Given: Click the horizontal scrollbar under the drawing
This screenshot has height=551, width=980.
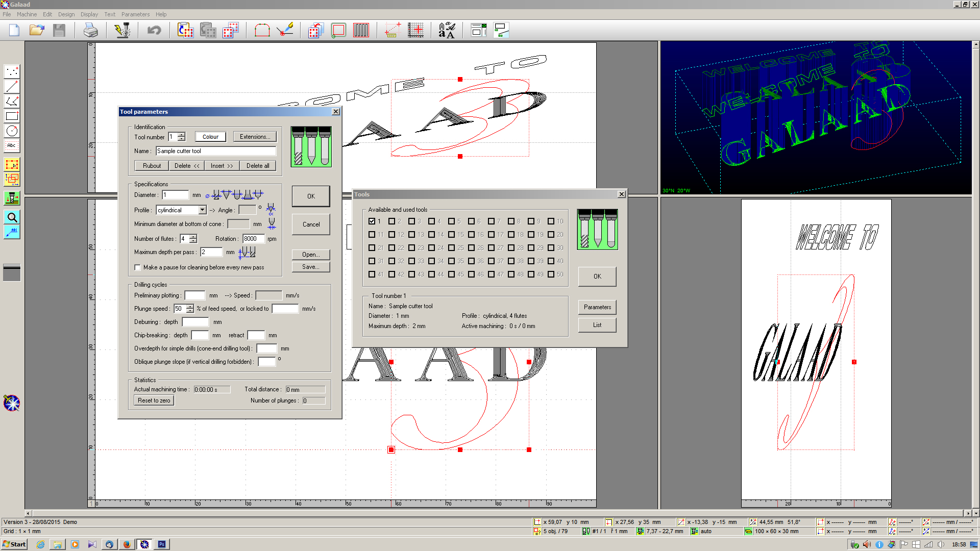Looking at the screenshot, I should coord(498,513).
